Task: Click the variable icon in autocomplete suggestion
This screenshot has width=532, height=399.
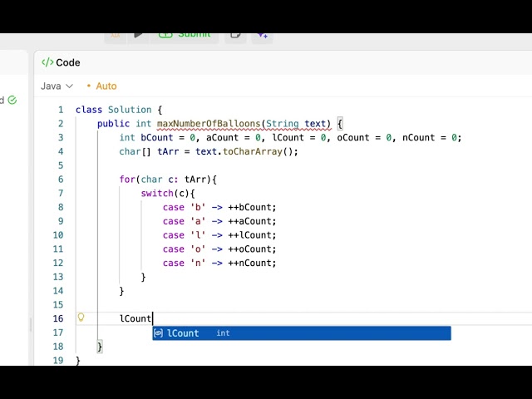Action: (x=158, y=333)
